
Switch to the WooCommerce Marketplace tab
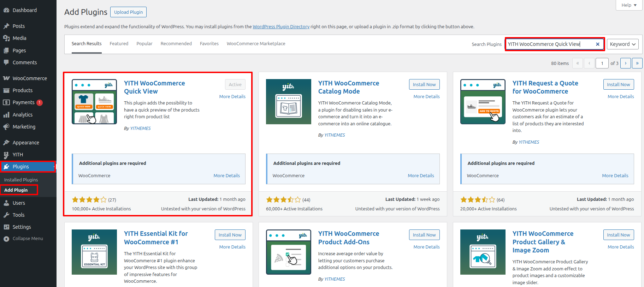coord(256,44)
